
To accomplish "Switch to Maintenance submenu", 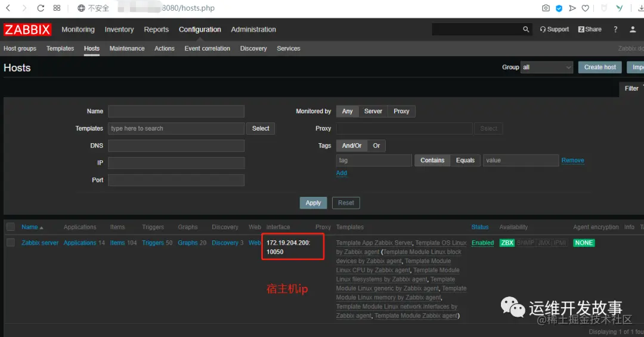I will point(127,48).
